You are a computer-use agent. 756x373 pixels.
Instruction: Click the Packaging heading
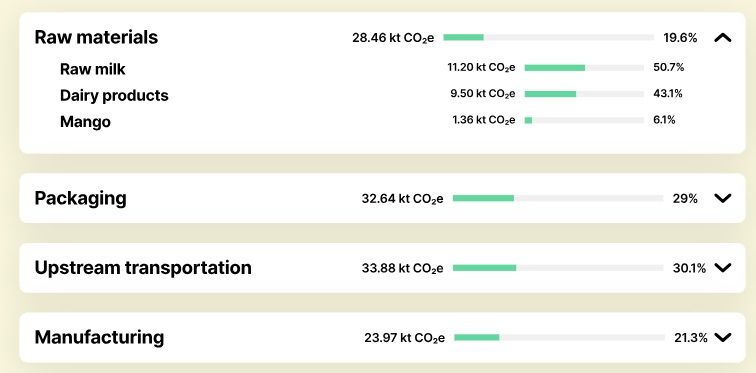81,199
